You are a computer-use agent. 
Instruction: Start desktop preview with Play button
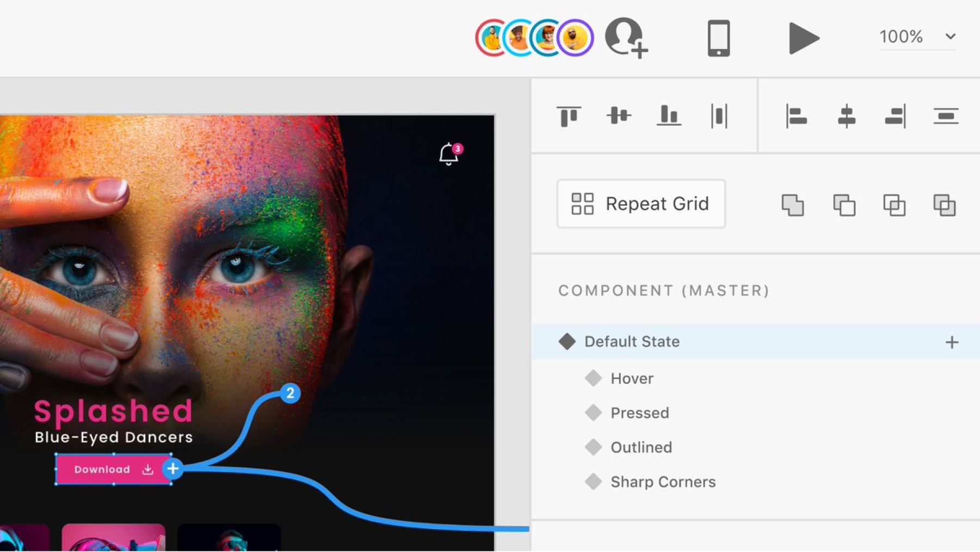coord(803,38)
